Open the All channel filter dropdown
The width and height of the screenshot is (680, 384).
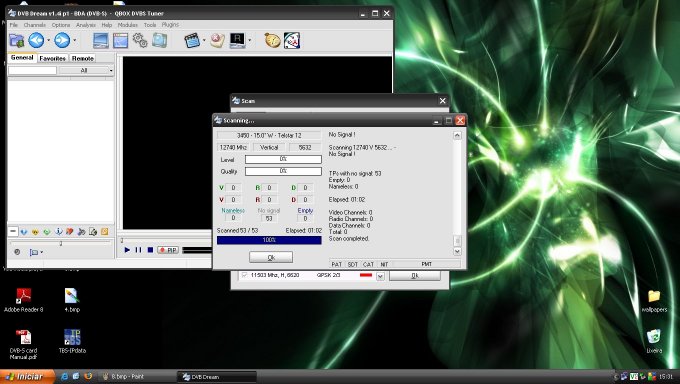(86, 70)
